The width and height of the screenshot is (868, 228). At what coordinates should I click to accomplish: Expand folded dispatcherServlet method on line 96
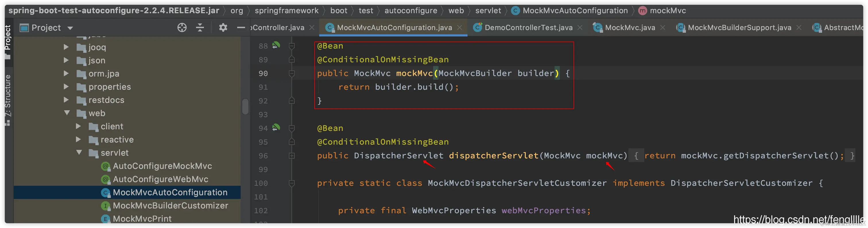[x=292, y=155]
